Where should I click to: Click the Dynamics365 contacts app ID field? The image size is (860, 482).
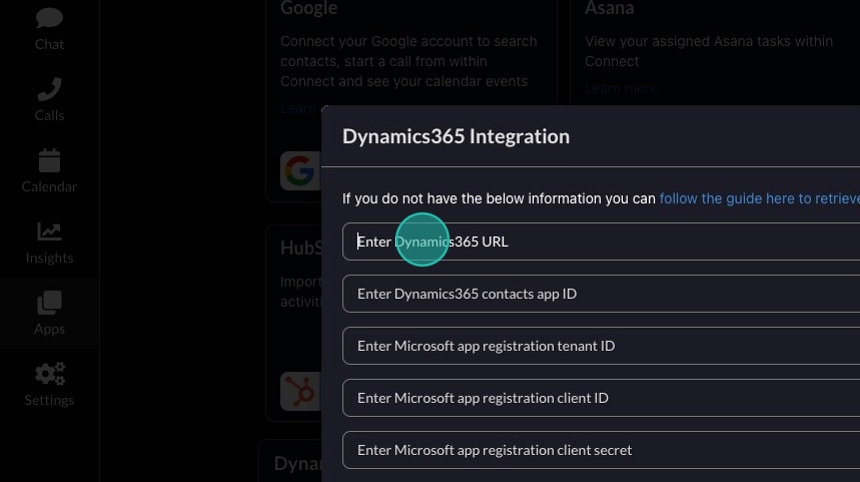601,294
